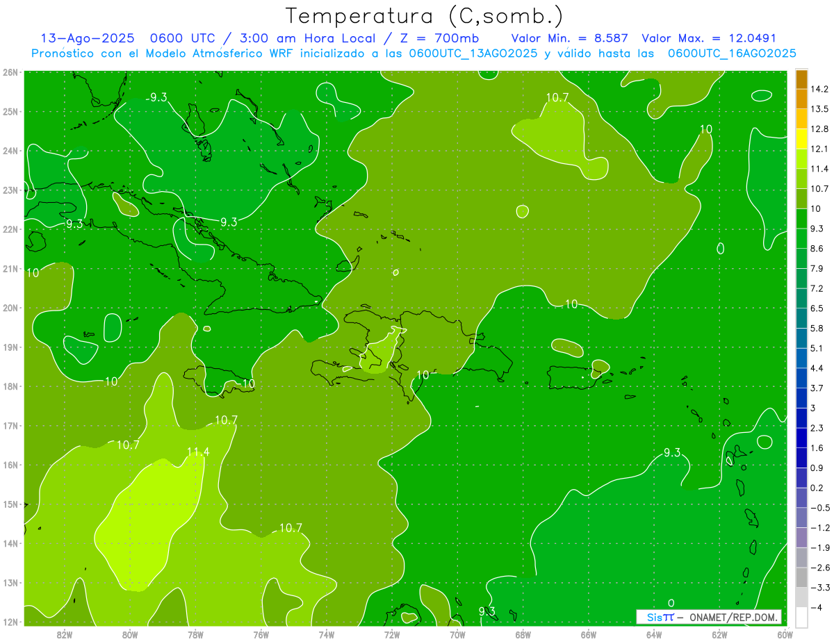Click the "11.4" contour label on the map
834x644 pixels.
(x=198, y=452)
